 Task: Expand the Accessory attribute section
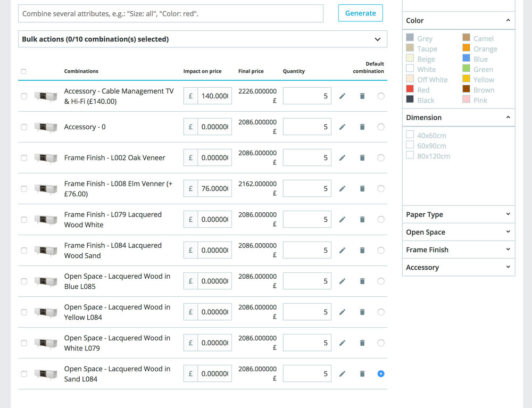point(458,267)
